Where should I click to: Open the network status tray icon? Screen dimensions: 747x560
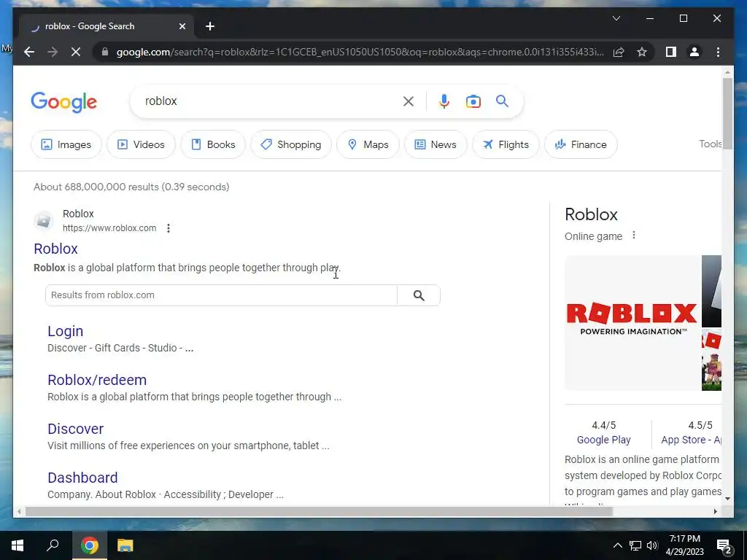(x=635, y=545)
